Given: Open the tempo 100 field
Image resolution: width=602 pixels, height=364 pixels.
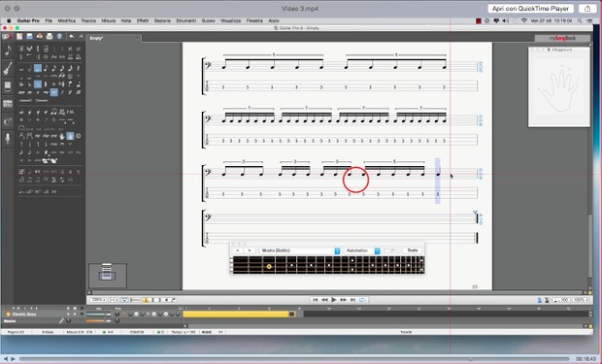Looking at the screenshot, I should (x=561, y=300).
